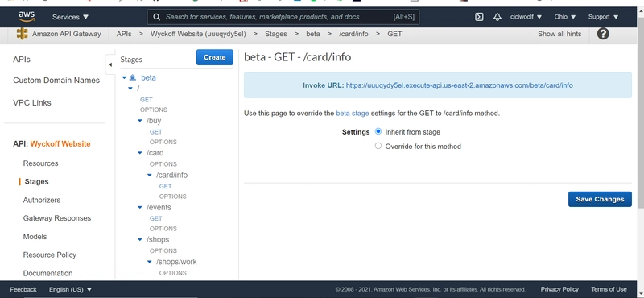Viewport: 644px width, 298px height.
Task: Click APIs in the breadcrumb
Action: tap(124, 34)
